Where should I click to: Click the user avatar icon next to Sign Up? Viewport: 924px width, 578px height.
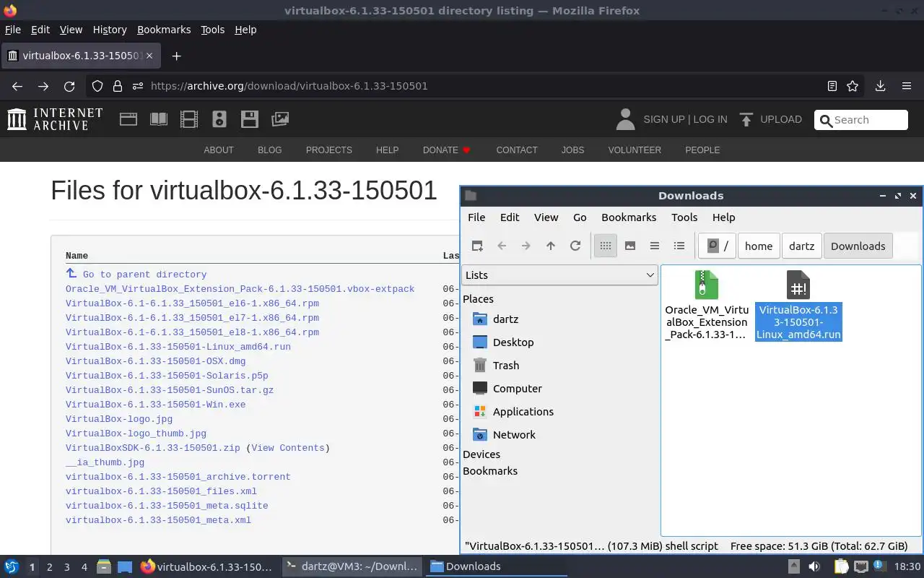625,119
